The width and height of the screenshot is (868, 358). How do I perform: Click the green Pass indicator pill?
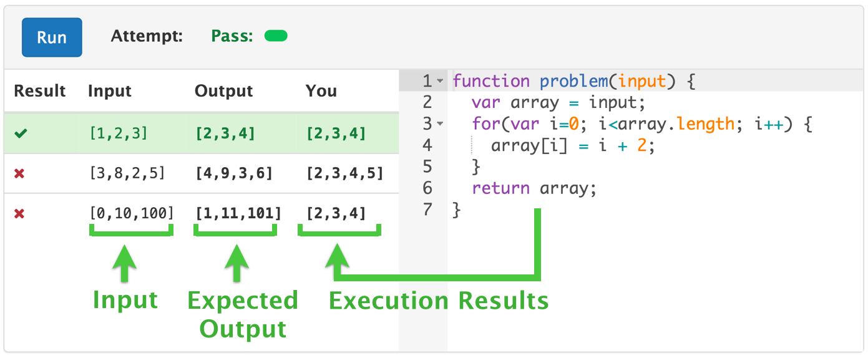click(276, 36)
